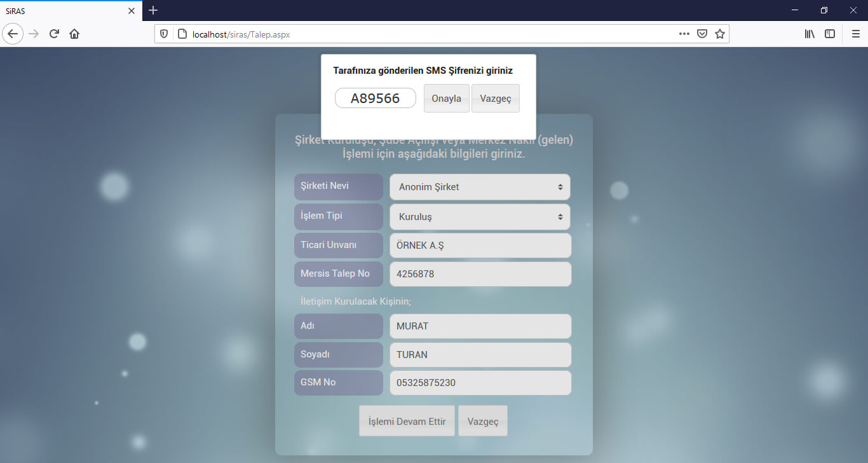868x463 pixels.
Task: Expand the İşlem Tipi dropdown
Action: tap(480, 217)
